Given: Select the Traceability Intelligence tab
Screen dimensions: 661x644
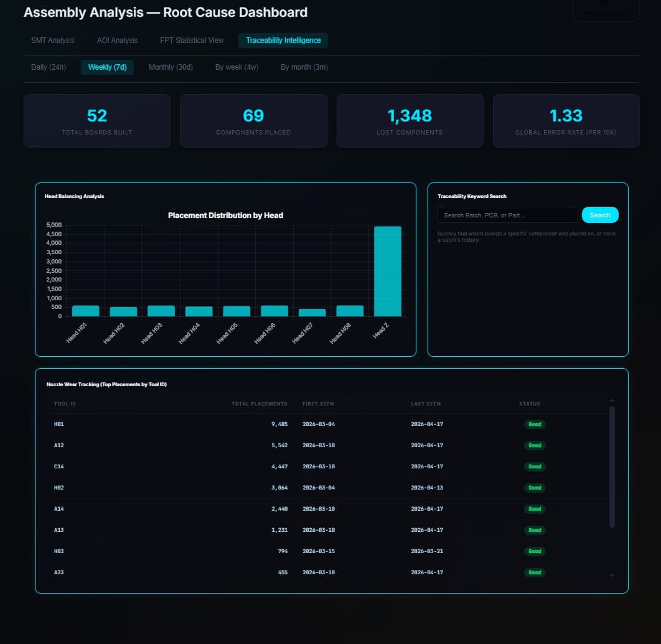Looking at the screenshot, I should click(283, 40).
